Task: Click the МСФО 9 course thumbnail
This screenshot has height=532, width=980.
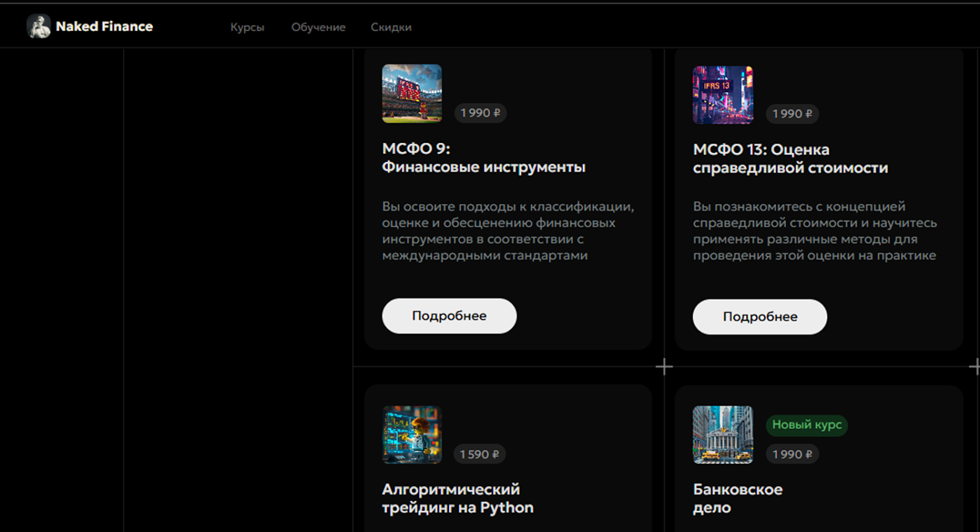Action: (x=412, y=93)
